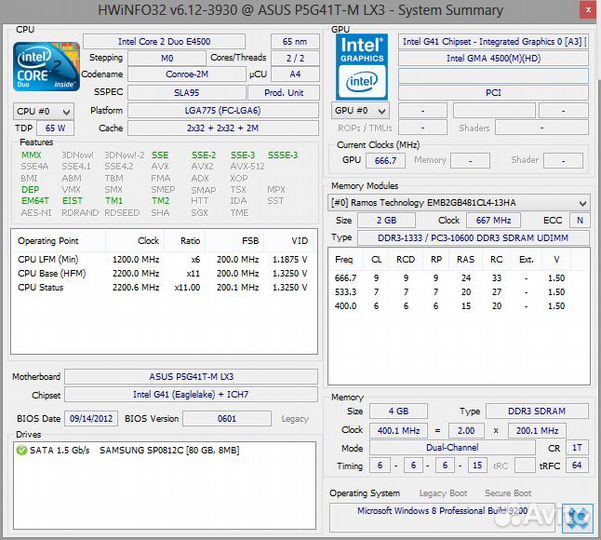Click the 667 MHz module clock field
Image resolution: width=601 pixels, height=540 pixels.
coord(493,220)
